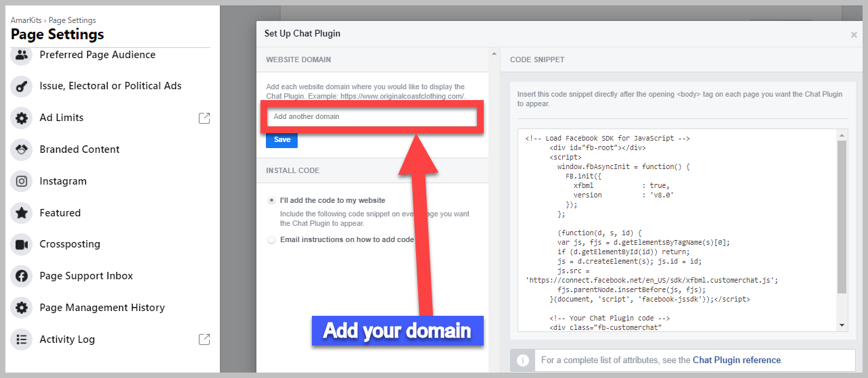Screen dimensions: 868x378
Task: Click the Page Settings breadcrumb link
Action: point(72,20)
